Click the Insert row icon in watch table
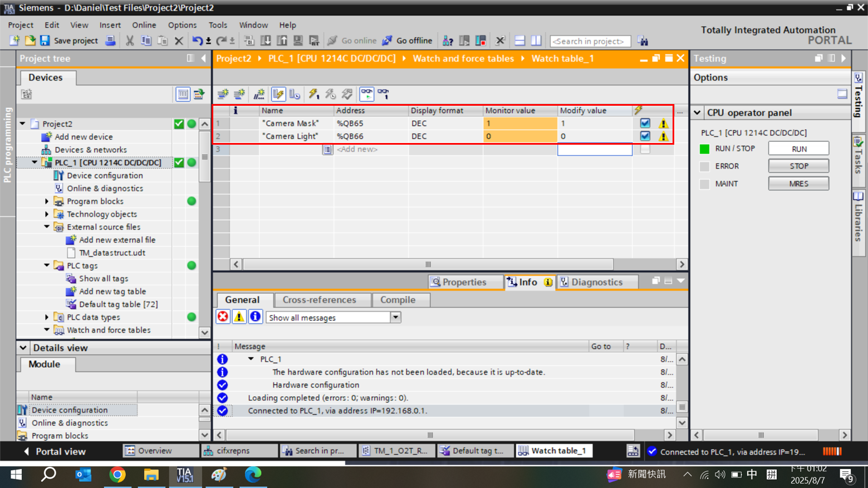Viewport: 868px width, 488px height. 223,94
